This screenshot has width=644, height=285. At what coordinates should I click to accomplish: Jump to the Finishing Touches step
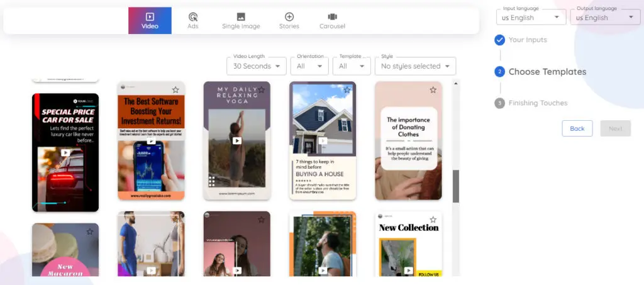pyautogui.click(x=538, y=103)
